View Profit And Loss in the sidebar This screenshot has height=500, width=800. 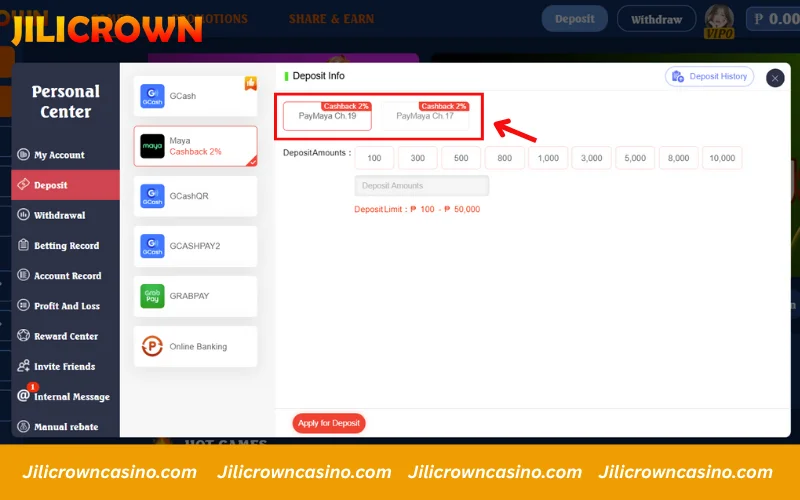65,306
